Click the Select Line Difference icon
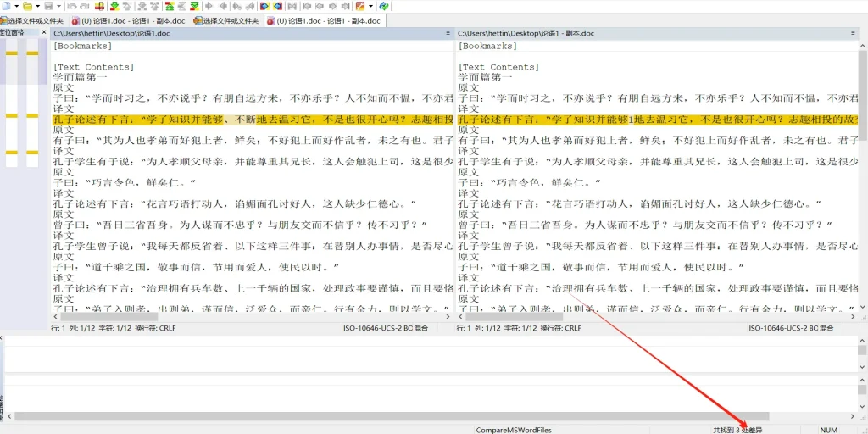Image resolution: width=868 pixels, height=434 pixels. (100, 6)
